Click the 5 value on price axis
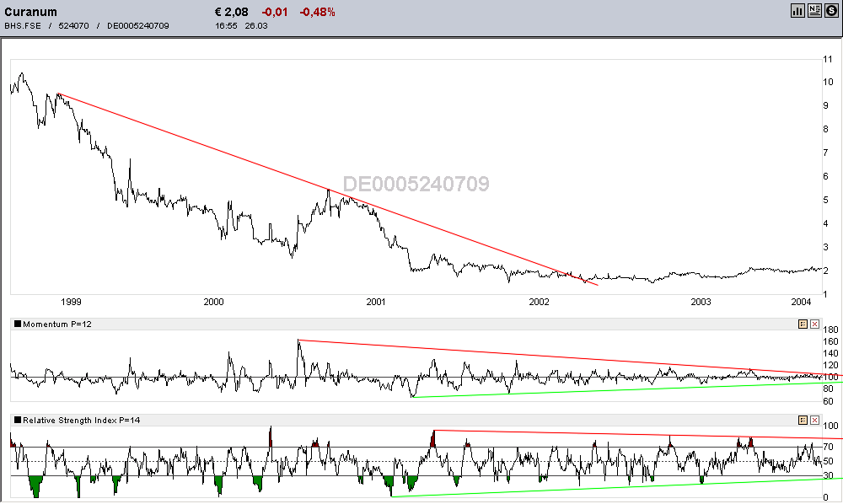The image size is (843, 504). 826,200
